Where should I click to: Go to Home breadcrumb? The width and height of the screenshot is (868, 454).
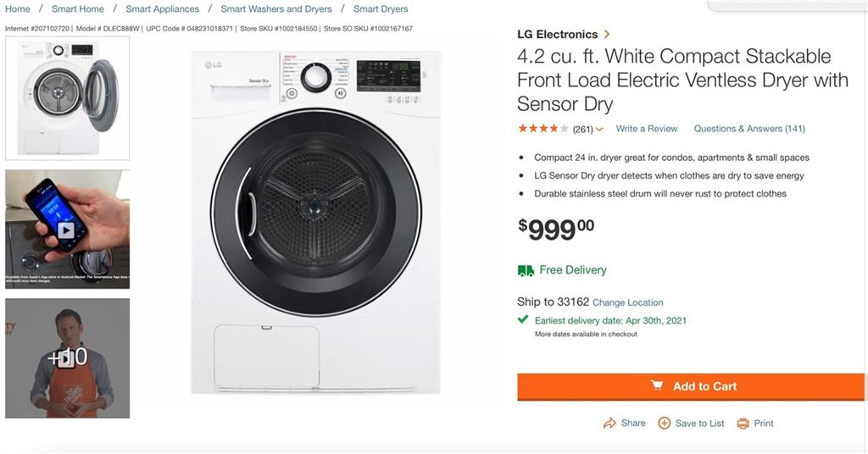[x=18, y=9]
